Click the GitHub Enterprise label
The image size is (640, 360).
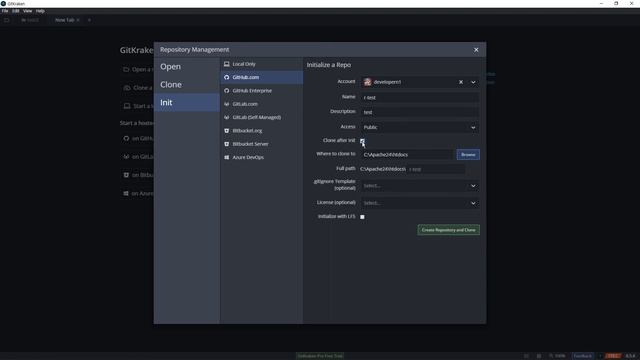click(252, 91)
